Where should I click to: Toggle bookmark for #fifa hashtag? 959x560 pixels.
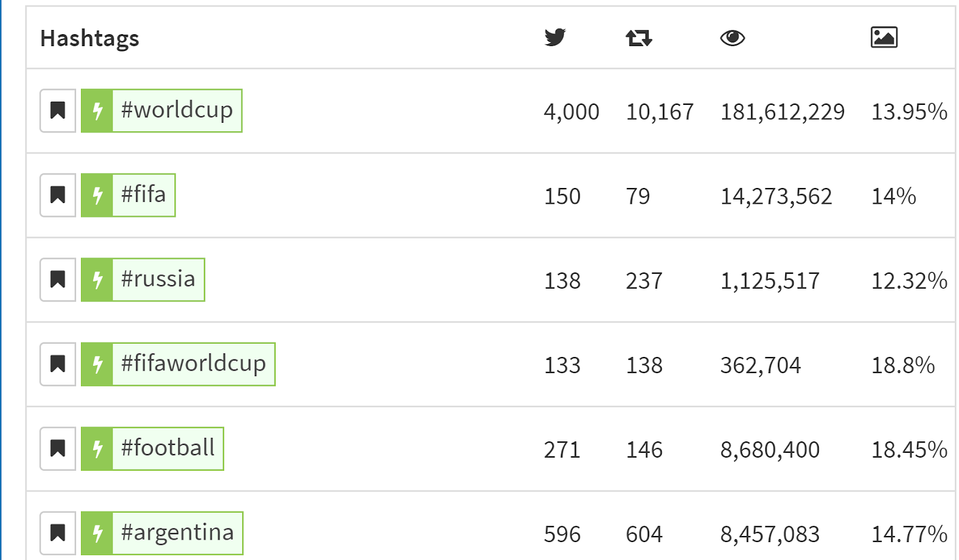tap(58, 195)
